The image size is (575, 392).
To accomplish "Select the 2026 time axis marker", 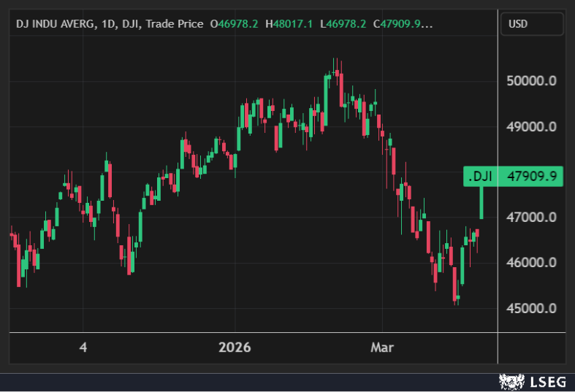I will pos(235,347).
